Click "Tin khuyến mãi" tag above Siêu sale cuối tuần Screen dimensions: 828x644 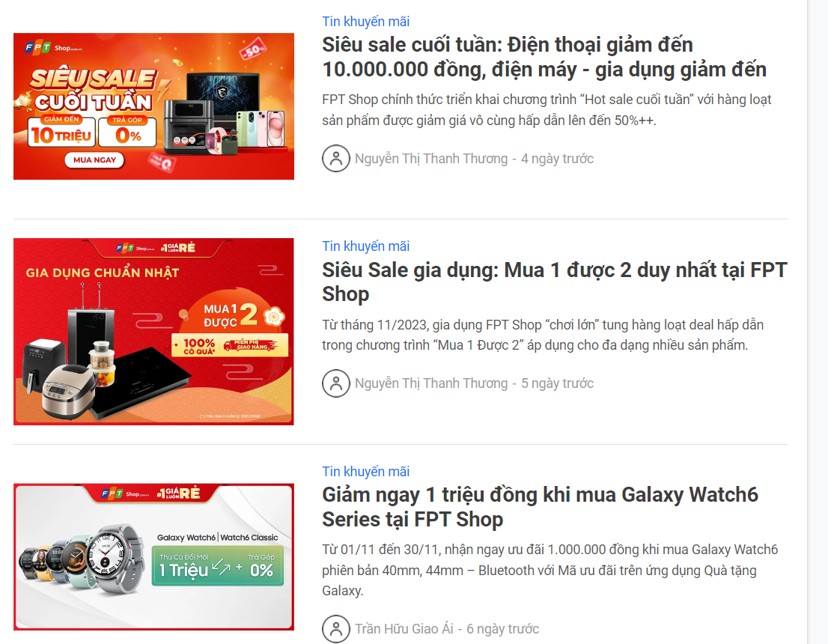point(365,21)
